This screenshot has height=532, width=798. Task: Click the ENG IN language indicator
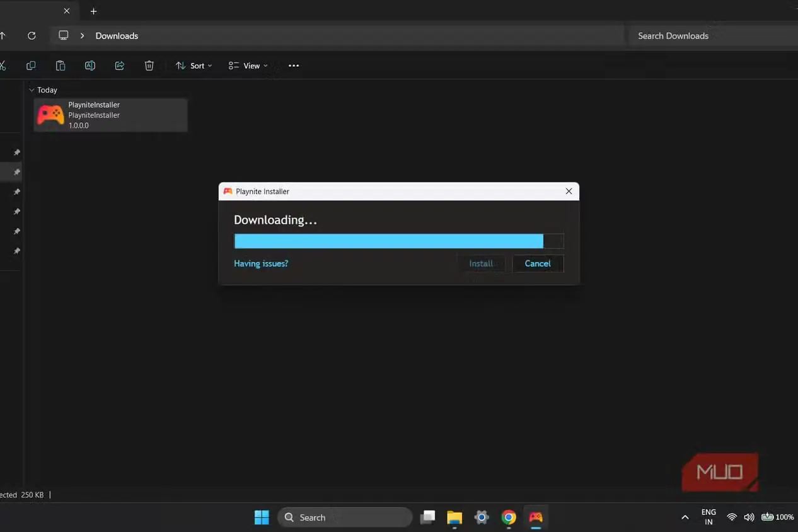708,518
